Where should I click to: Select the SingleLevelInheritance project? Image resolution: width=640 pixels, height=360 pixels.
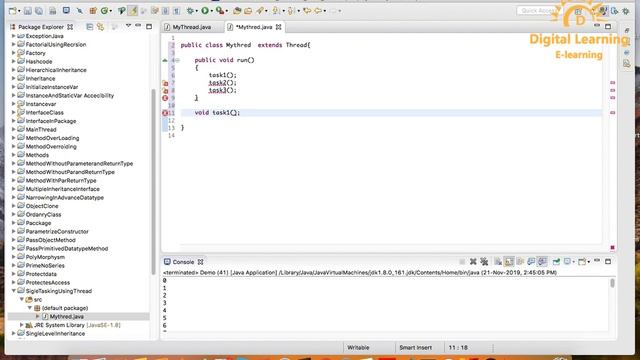(55, 333)
